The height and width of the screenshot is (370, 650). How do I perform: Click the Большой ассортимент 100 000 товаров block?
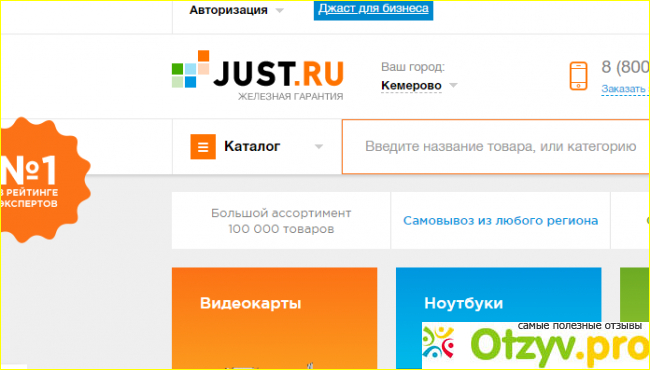click(x=281, y=220)
